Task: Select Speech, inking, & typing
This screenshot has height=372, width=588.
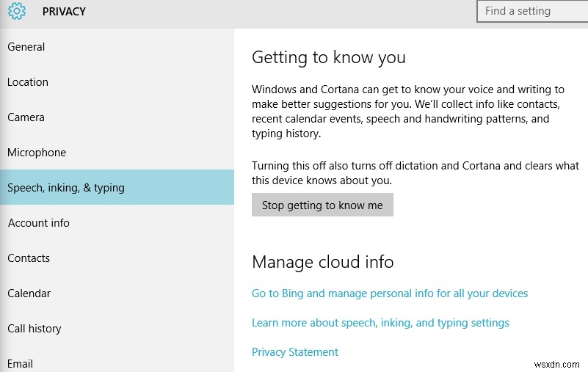Action: coord(66,188)
